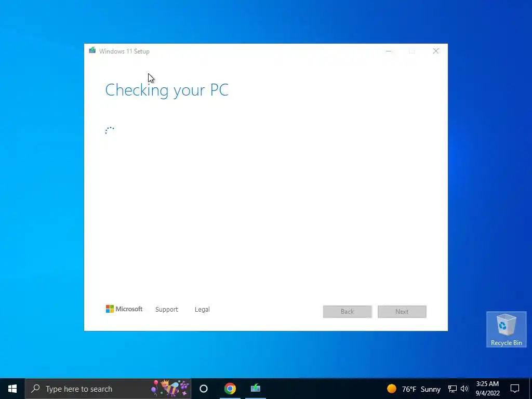Open the weather widget showing 76°F Sunny
The height and width of the screenshot is (399, 532).
(x=414, y=389)
